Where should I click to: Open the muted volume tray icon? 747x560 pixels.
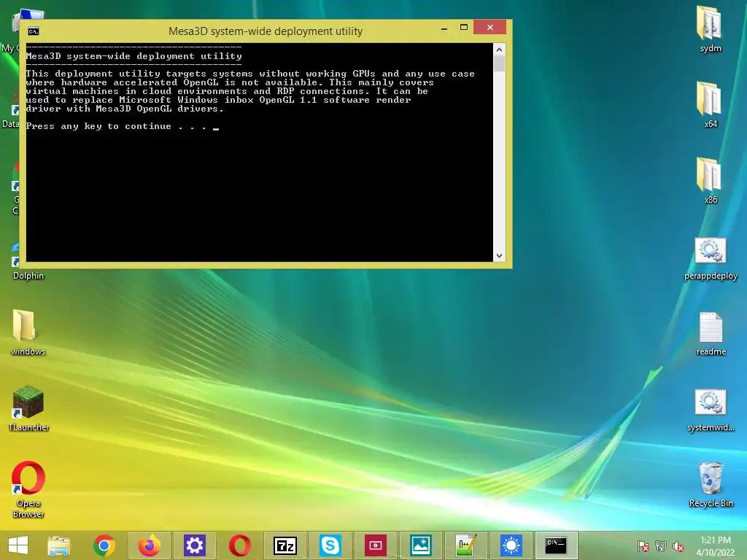(678, 545)
